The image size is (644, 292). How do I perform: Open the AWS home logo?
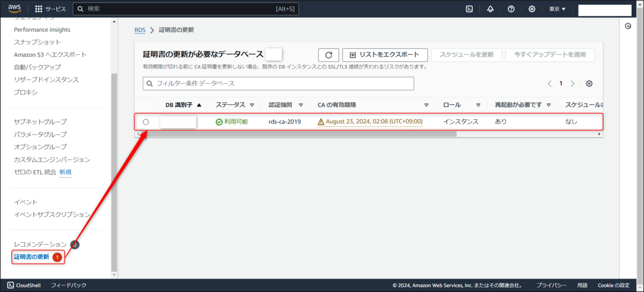tap(14, 9)
